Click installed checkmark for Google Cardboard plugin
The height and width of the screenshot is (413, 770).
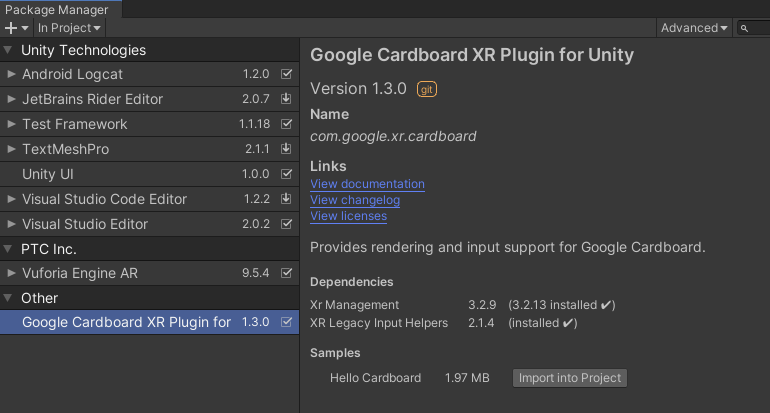click(286, 322)
